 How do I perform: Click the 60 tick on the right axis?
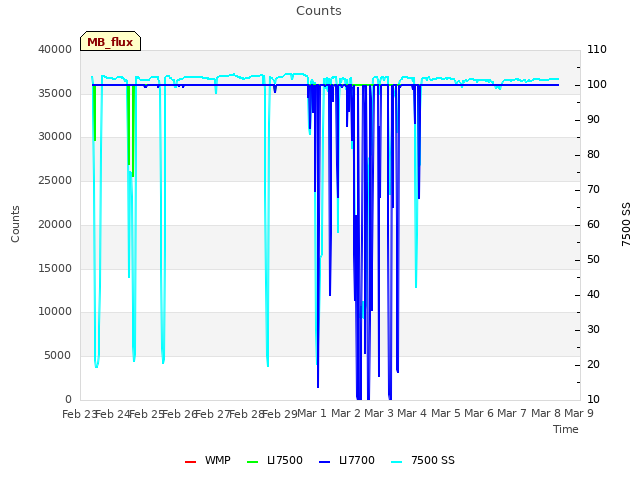click(x=593, y=224)
